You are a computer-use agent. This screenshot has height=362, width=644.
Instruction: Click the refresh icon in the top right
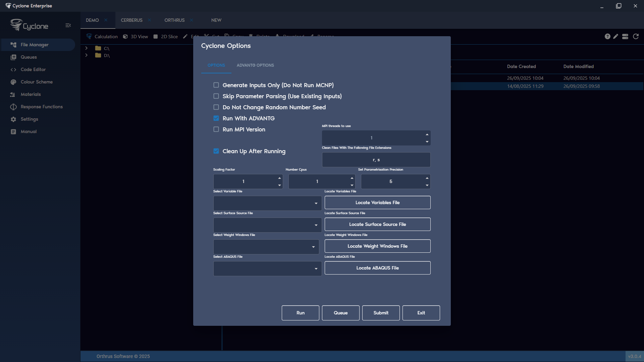(x=636, y=37)
